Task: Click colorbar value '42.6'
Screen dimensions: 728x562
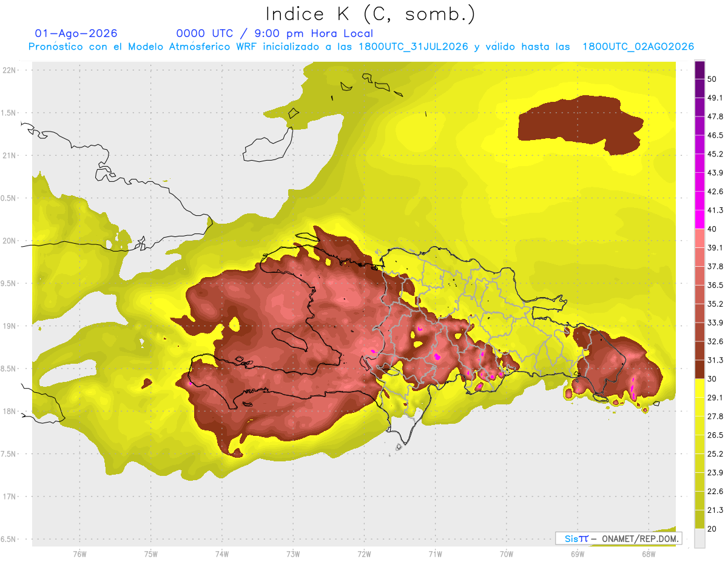Action: [x=715, y=192]
